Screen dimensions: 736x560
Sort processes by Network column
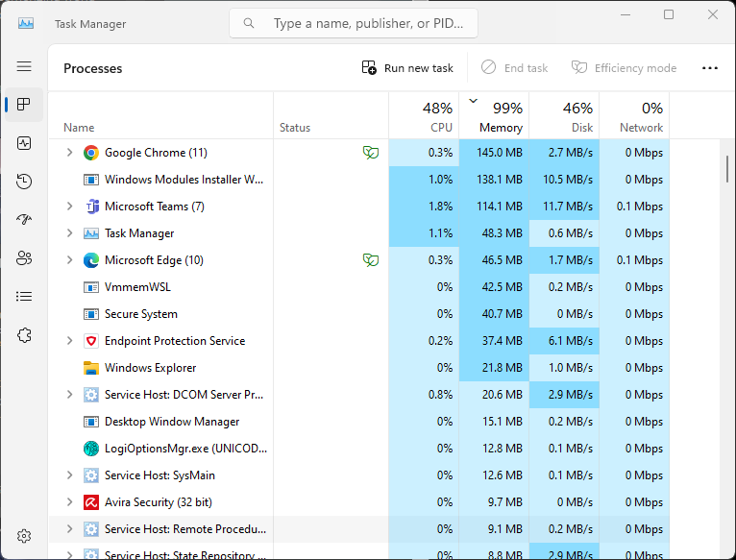(634, 116)
